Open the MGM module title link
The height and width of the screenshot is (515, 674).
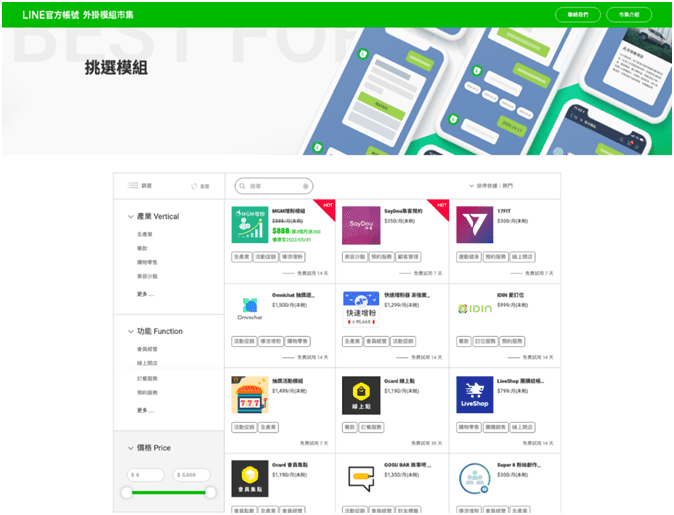288,211
